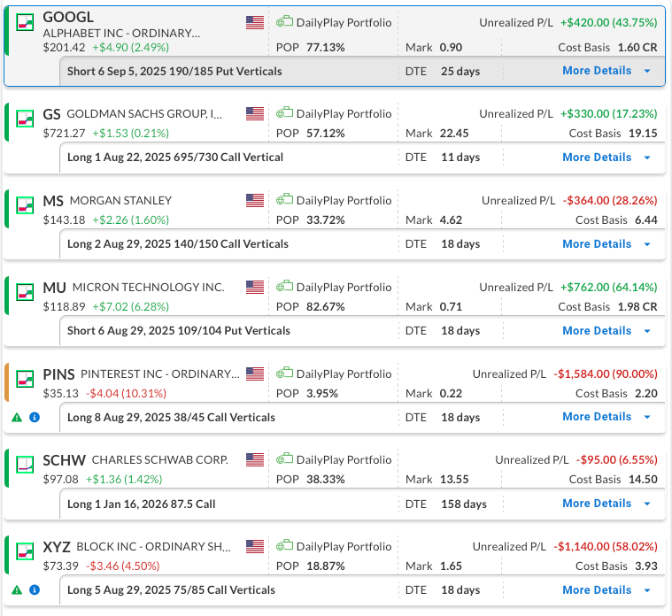Click the US flag in GOOGL row
The width and height of the screenshot is (672, 616).
[x=255, y=22]
